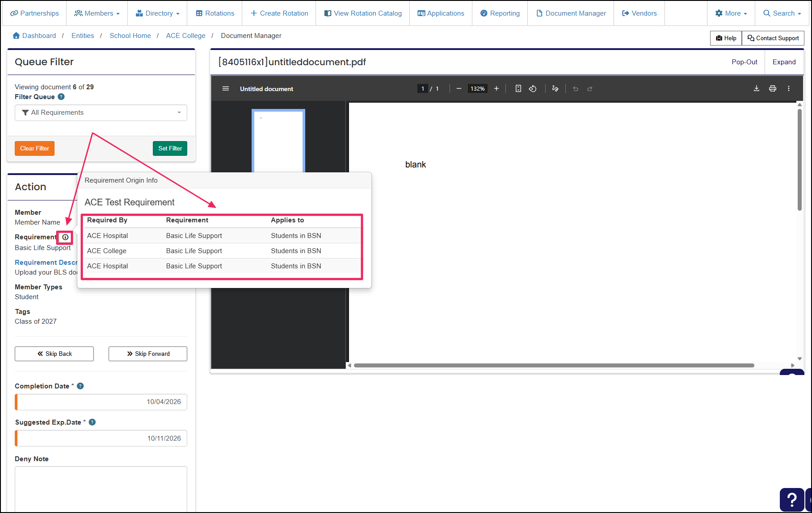Expand the All Requirements filter dropdown
The image size is (812, 513).
(101, 113)
